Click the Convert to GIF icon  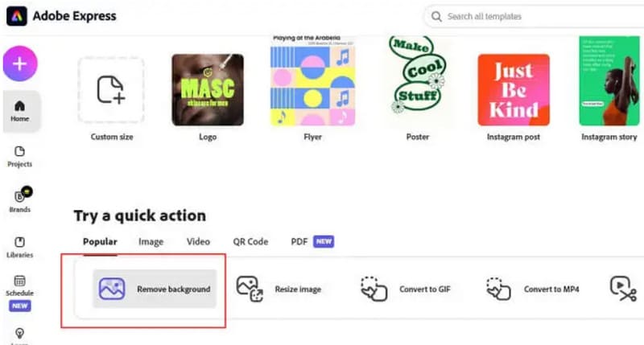pos(374,289)
